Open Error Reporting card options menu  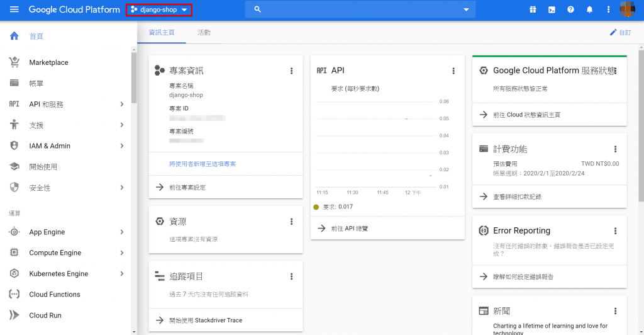[615, 231]
